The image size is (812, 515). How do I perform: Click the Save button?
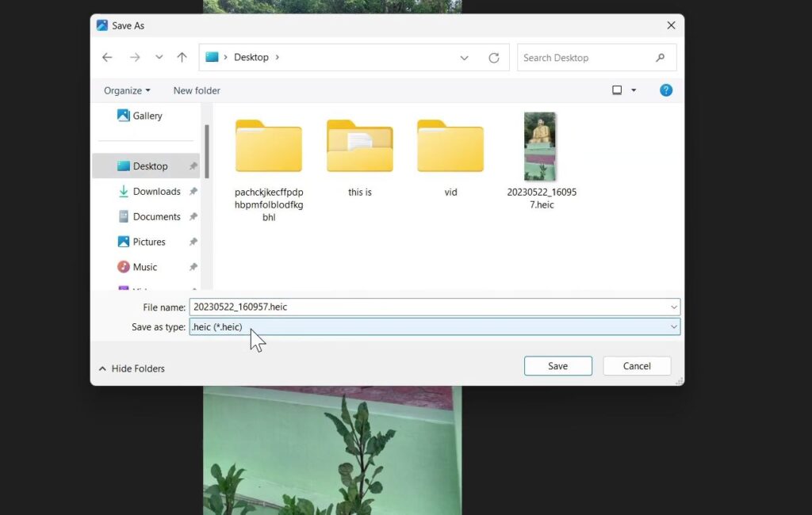click(x=557, y=366)
